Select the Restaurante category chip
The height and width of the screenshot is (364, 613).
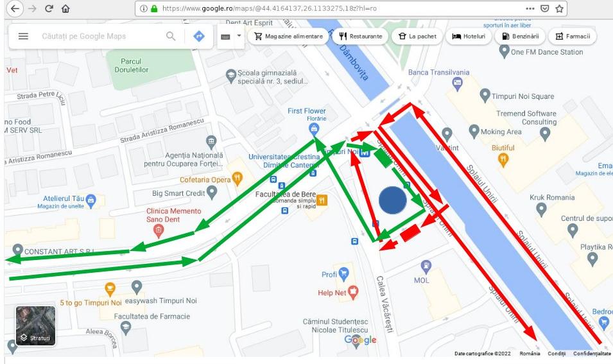pos(361,37)
